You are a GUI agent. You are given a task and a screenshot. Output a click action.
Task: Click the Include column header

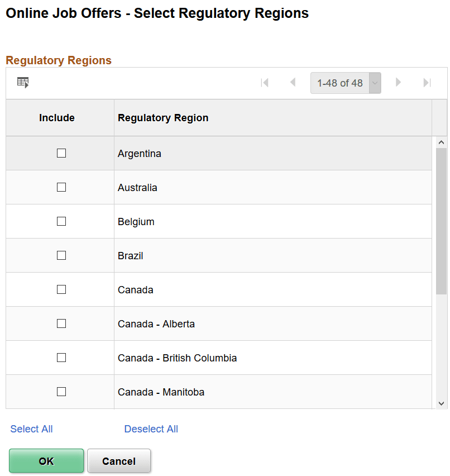point(57,118)
